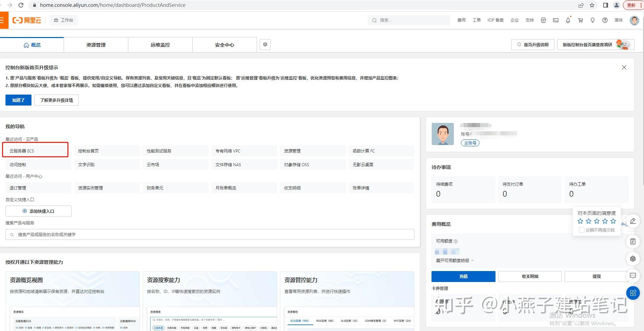The height and width of the screenshot is (331, 644).
Task: Open the browser share icon
Action: pyautogui.click(x=581, y=5)
